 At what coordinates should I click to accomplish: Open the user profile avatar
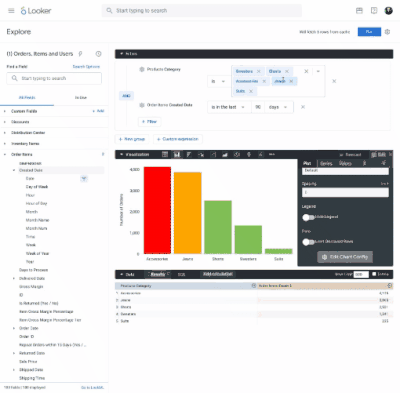(x=388, y=11)
